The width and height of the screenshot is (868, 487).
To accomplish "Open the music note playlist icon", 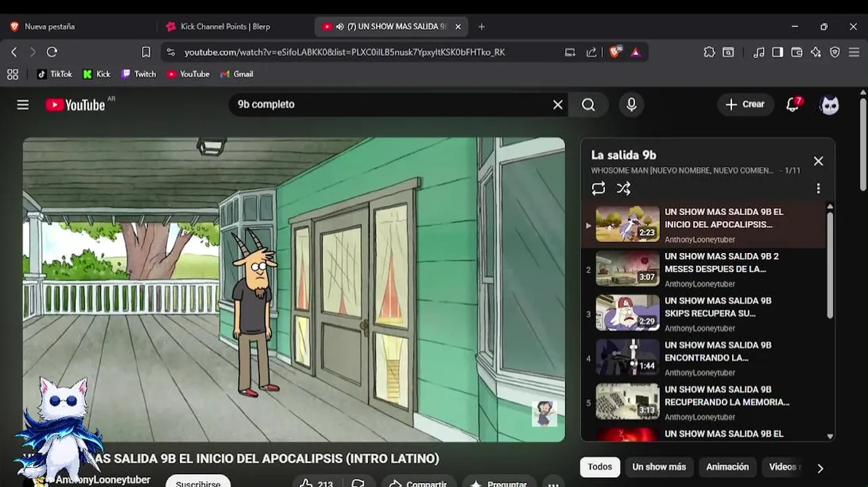I will pos(759,52).
